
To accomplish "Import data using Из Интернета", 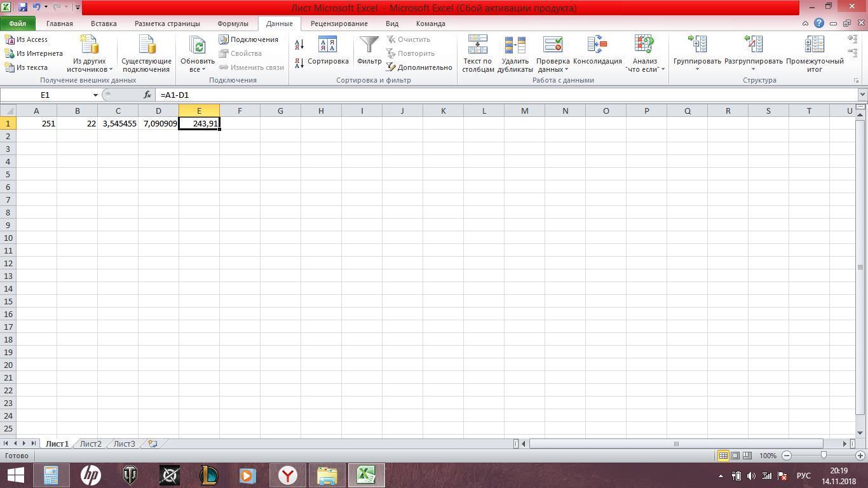I will click(34, 53).
